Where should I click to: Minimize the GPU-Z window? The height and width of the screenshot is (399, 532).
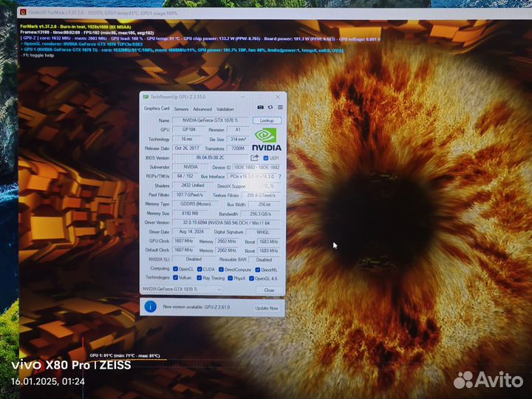[x=243, y=97]
